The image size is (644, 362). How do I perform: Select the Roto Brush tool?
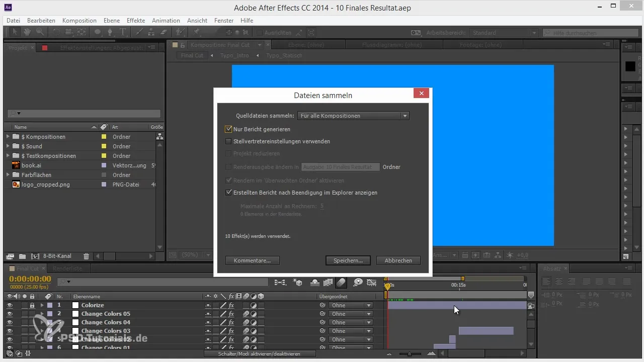[181, 32]
